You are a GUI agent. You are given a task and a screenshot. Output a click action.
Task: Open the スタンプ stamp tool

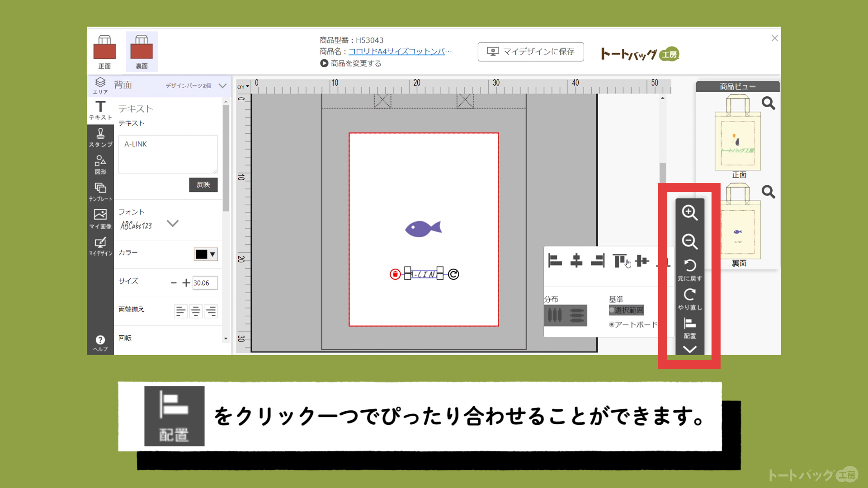[x=100, y=137]
